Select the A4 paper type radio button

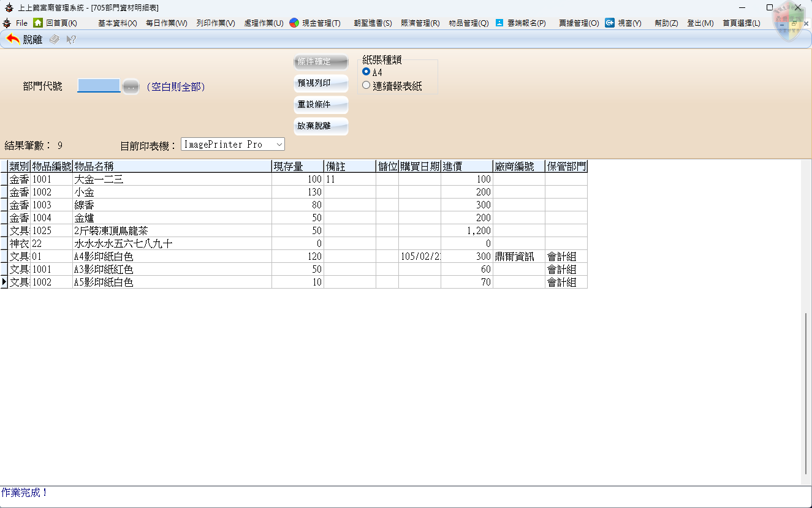366,72
